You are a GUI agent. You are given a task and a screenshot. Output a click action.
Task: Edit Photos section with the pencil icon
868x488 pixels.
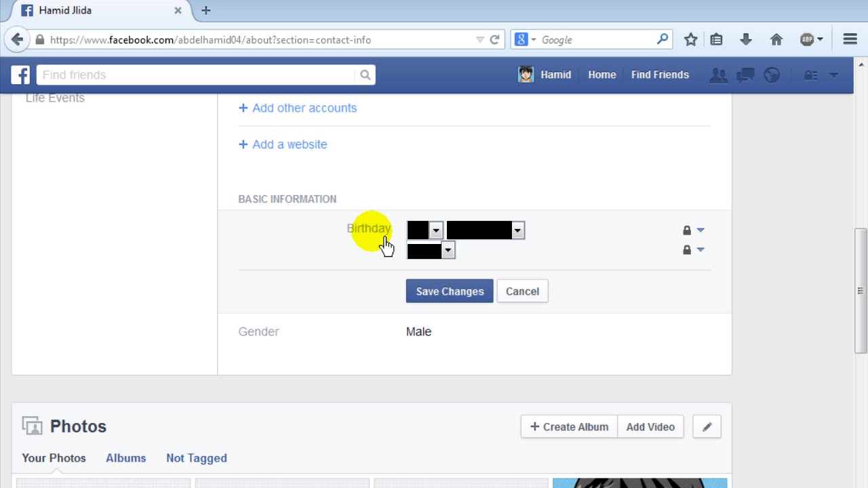tap(707, 427)
